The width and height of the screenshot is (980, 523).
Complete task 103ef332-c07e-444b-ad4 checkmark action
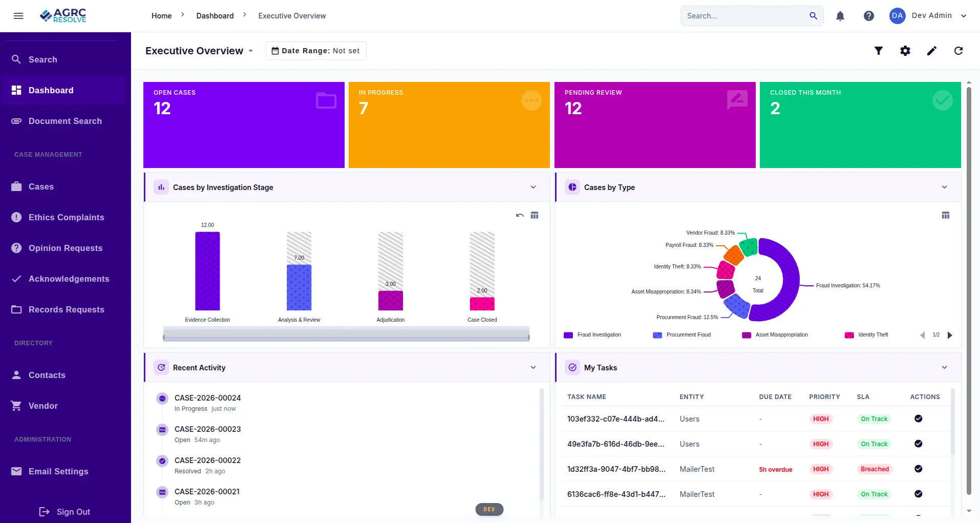[x=919, y=419]
